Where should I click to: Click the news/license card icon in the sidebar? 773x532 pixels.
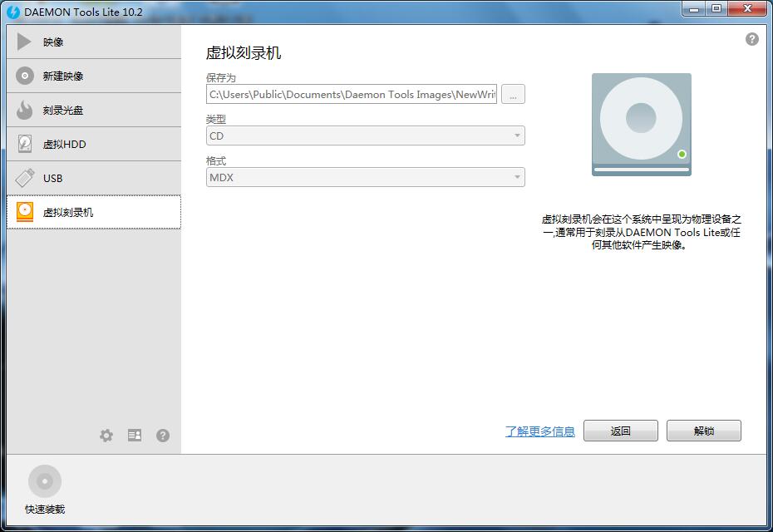coord(135,435)
